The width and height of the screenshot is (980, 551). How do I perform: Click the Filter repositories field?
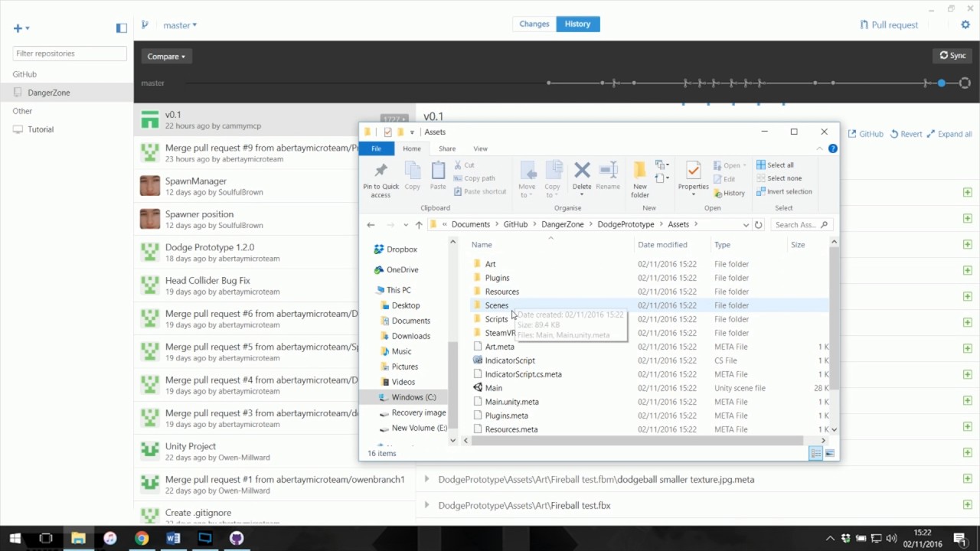coord(70,54)
